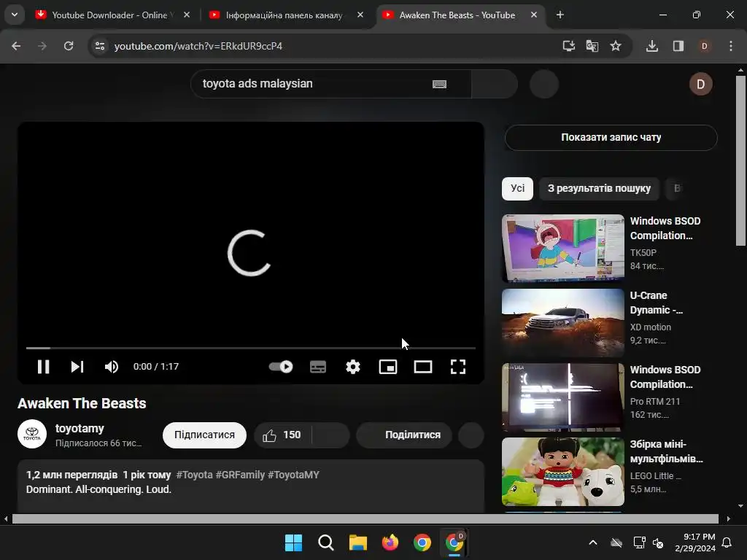
Task: Open the Chrome three-dot menu
Action: tap(731, 46)
